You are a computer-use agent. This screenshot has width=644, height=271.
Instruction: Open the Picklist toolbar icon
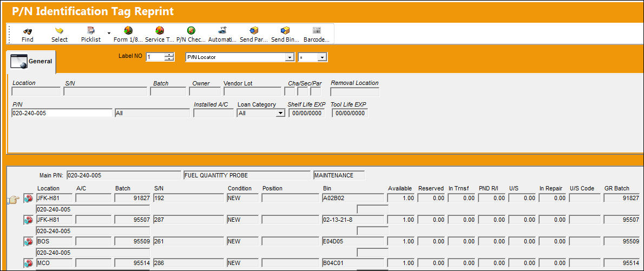91,31
